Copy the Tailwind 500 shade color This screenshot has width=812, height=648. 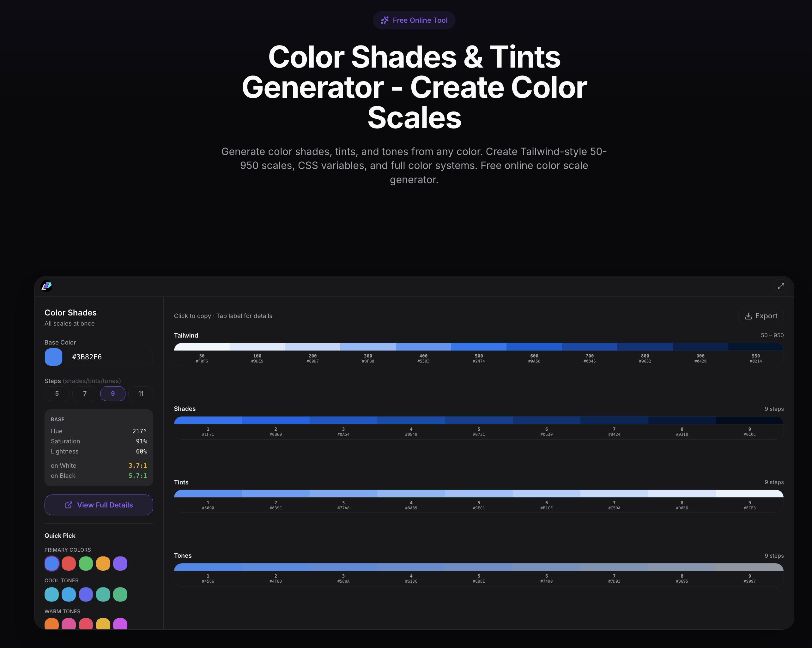[479, 347]
